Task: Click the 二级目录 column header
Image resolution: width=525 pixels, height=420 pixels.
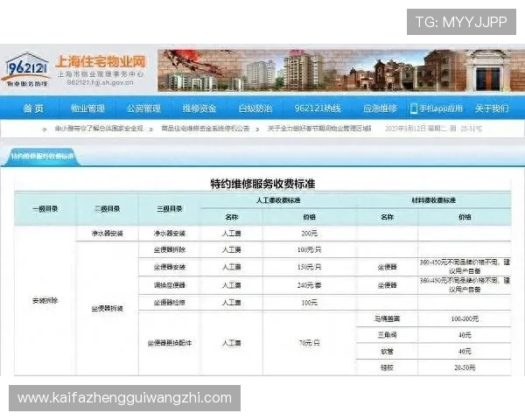Action: [107, 209]
